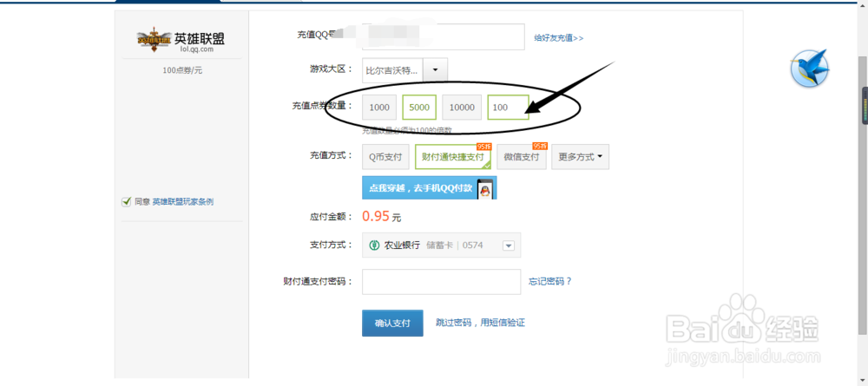Open the 农业银行 card dropdown arrow

point(509,245)
